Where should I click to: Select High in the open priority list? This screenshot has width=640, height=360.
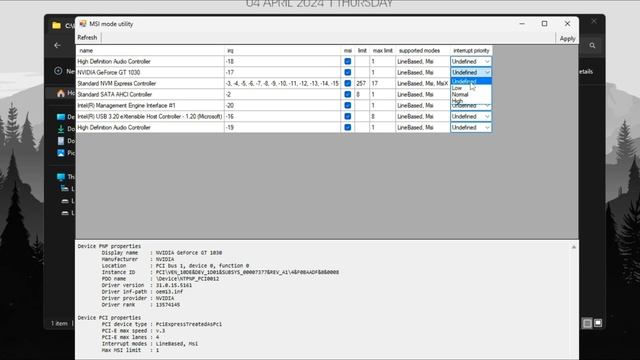click(x=471, y=100)
